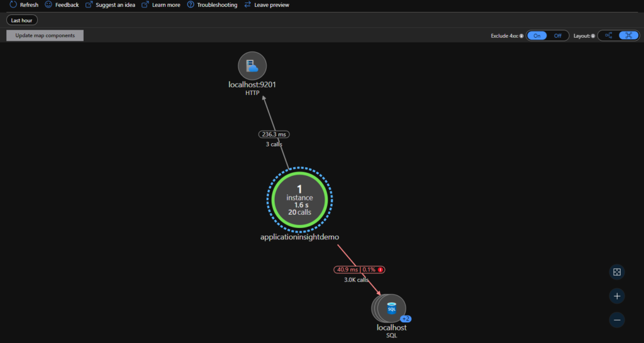Open the Last hour time range selector
This screenshot has height=343, width=644.
[x=22, y=20]
